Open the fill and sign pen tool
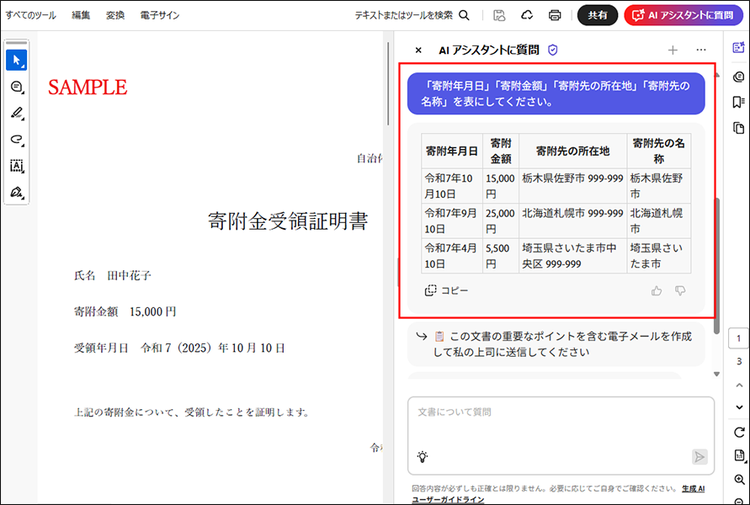750x505 pixels. [x=16, y=192]
